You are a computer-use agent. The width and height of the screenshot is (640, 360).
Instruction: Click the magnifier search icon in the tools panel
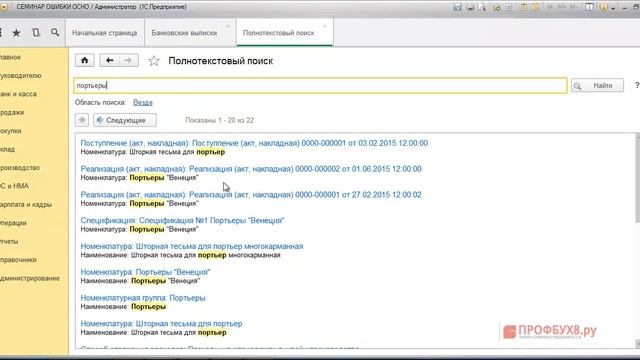click(x=55, y=33)
